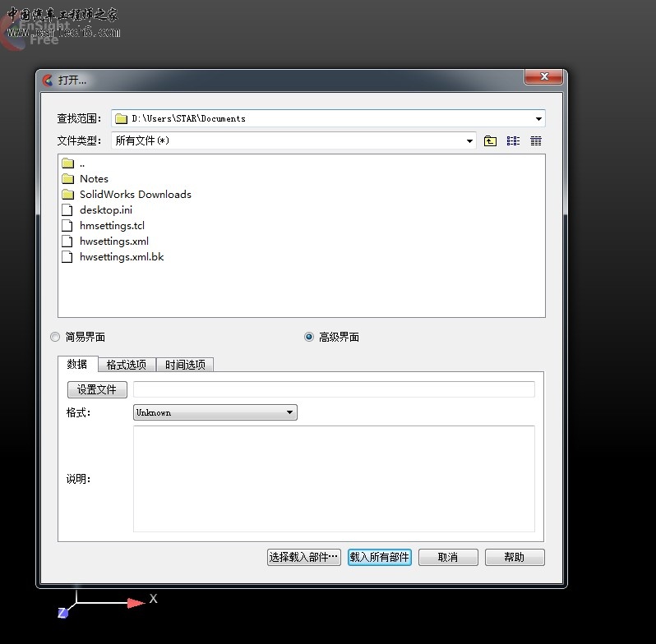Click the Notes folder icon
656x644 pixels.
(x=68, y=179)
